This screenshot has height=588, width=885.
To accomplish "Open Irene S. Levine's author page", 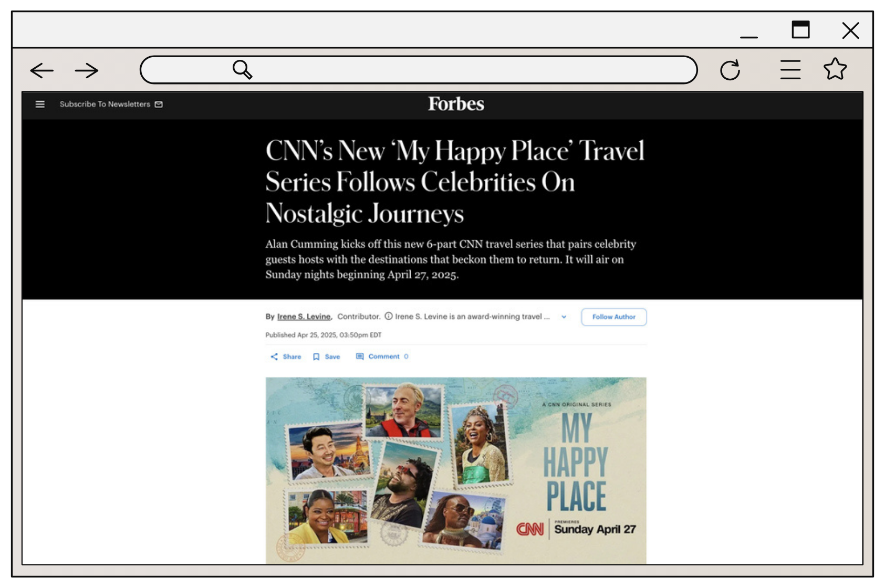I will [304, 317].
